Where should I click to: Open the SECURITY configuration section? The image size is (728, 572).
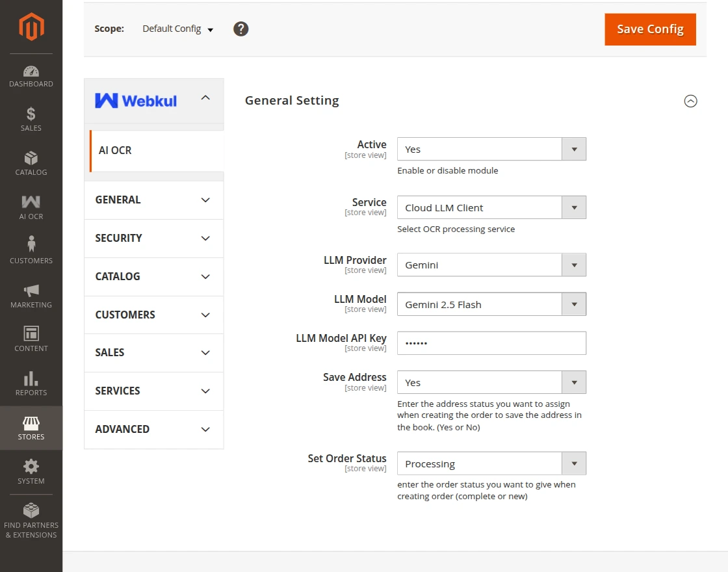pyautogui.click(x=153, y=238)
